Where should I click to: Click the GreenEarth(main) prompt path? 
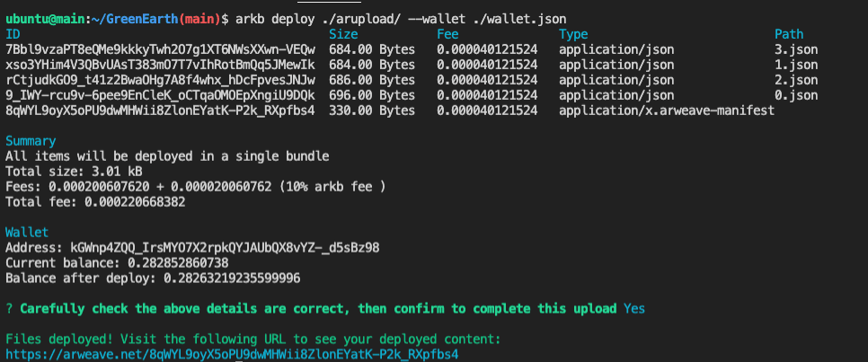point(156,19)
